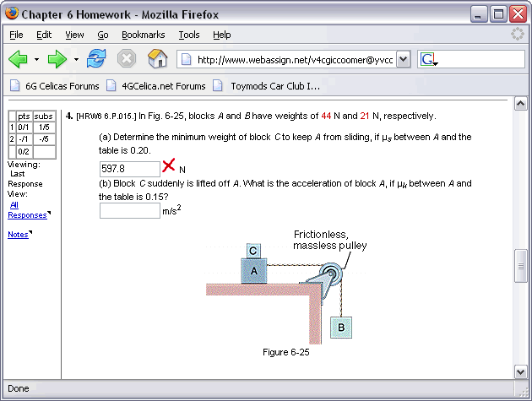This screenshot has height=401, width=532.
Task: Click the Firefox throbber activity indicator
Action: click(518, 34)
